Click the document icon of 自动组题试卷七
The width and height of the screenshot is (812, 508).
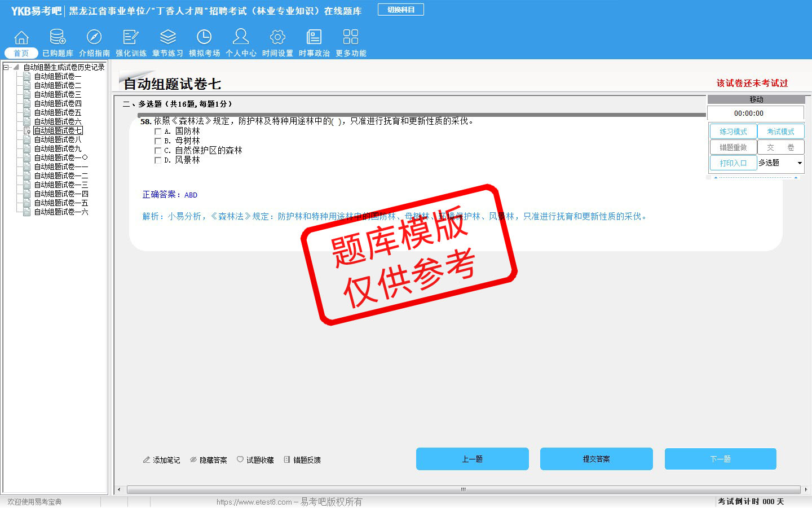(x=27, y=130)
